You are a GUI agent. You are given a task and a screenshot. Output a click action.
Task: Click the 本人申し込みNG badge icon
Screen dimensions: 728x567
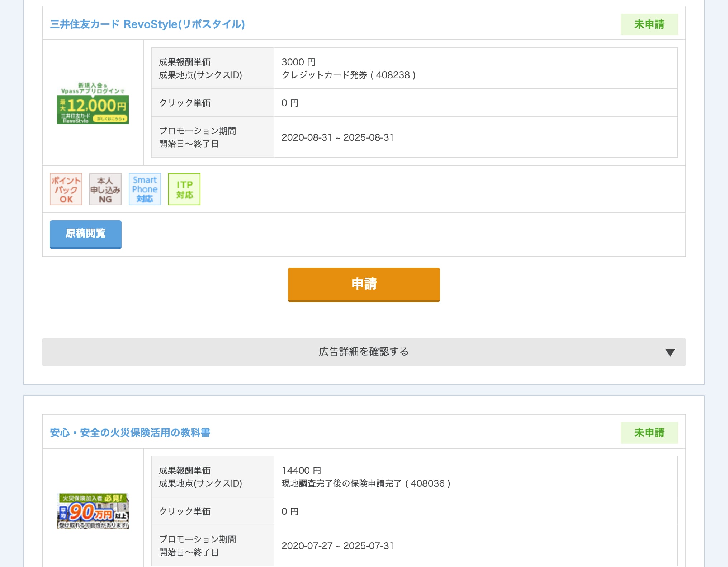tap(105, 189)
